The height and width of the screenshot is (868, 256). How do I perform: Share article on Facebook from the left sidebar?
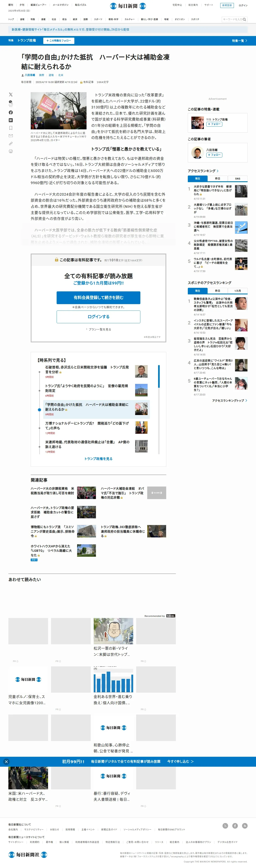pos(11,112)
